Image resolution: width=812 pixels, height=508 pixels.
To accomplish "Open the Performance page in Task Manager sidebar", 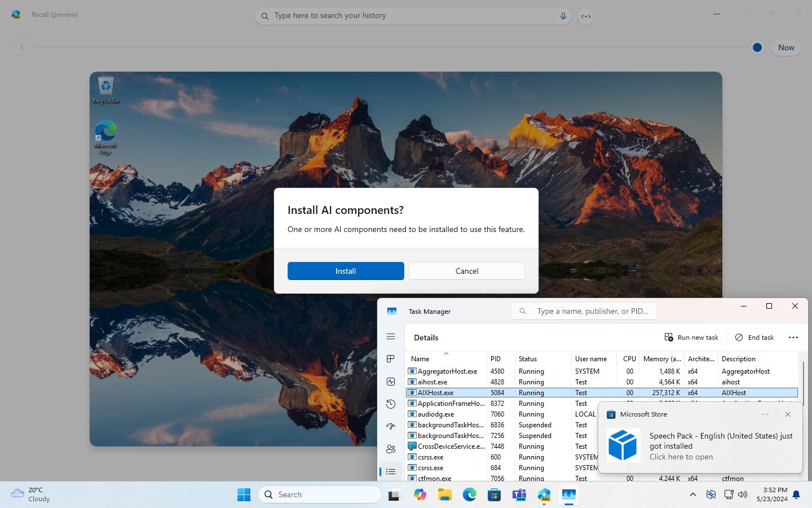I will [x=391, y=382].
